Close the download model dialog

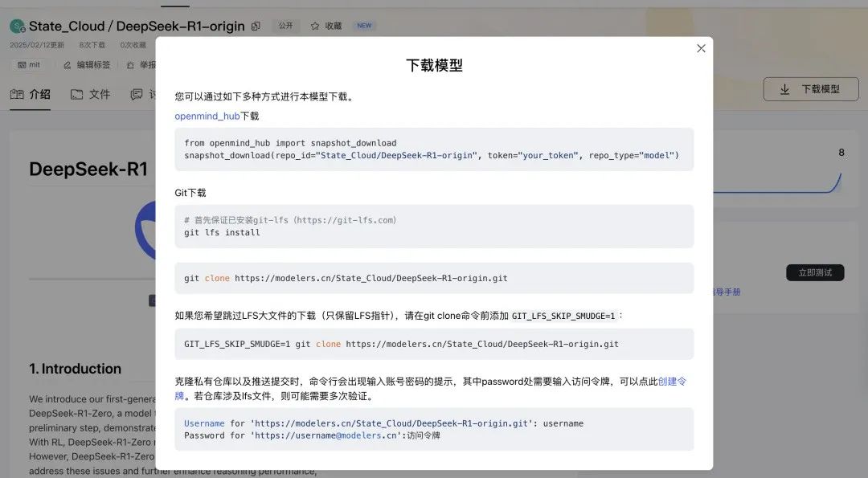[x=701, y=49]
